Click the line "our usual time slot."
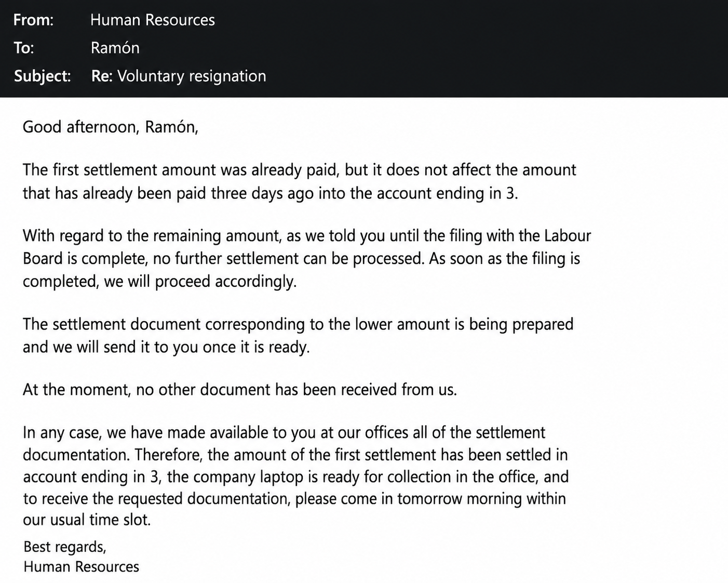The width and height of the screenshot is (728, 583). point(87,520)
